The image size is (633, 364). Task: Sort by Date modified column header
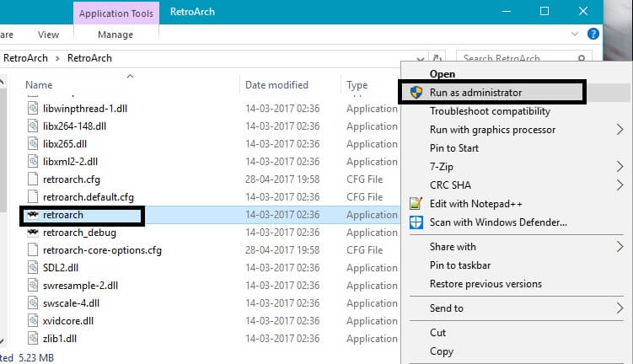(276, 85)
